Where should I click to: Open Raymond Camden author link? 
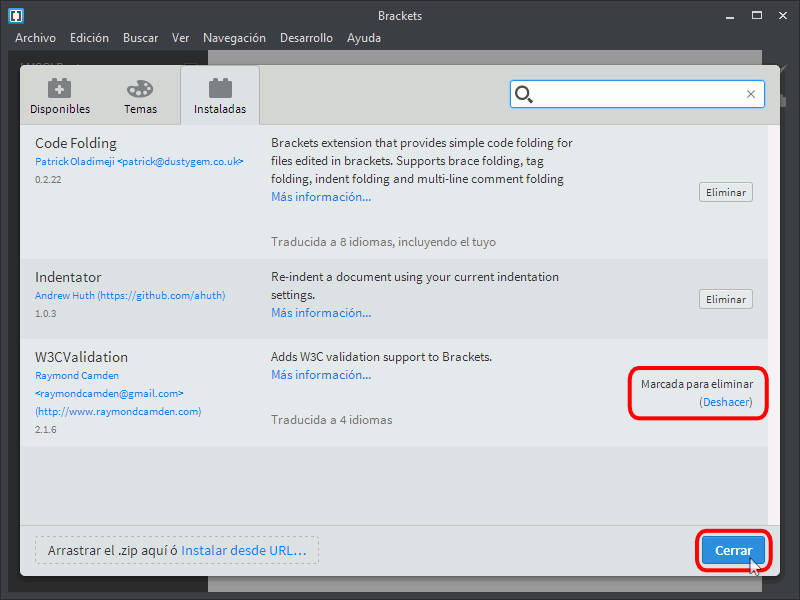point(118,393)
